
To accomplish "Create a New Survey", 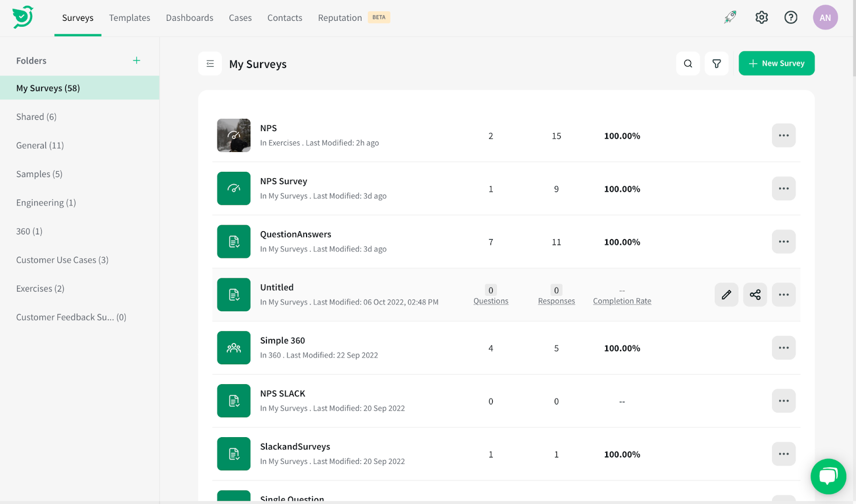I will [776, 63].
